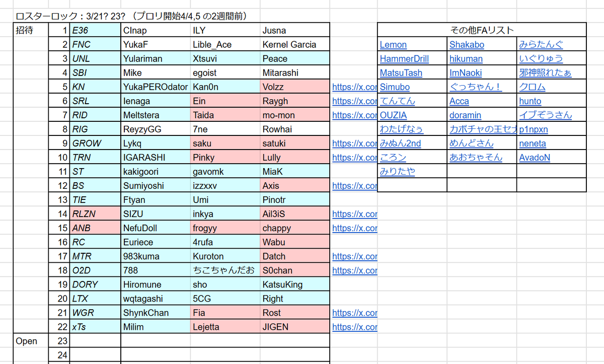
Task: Open the x.com link in KN row
Action: (355, 87)
